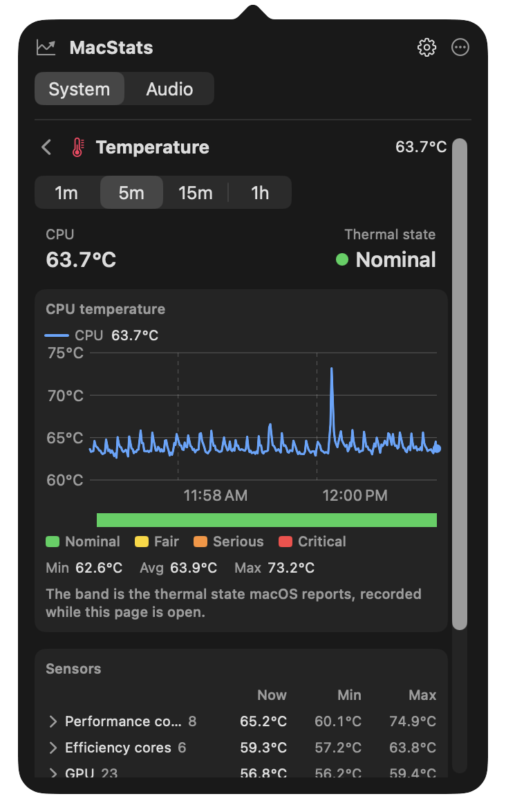Click the blue CPU legend line
The width and height of the screenshot is (506, 812).
[57, 335]
